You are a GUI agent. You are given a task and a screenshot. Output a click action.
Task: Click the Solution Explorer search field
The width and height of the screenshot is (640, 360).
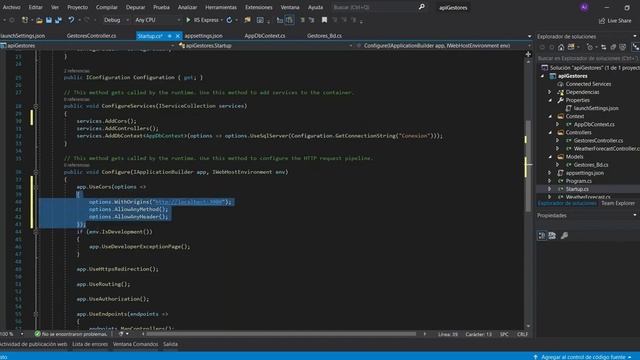[588, 58]
